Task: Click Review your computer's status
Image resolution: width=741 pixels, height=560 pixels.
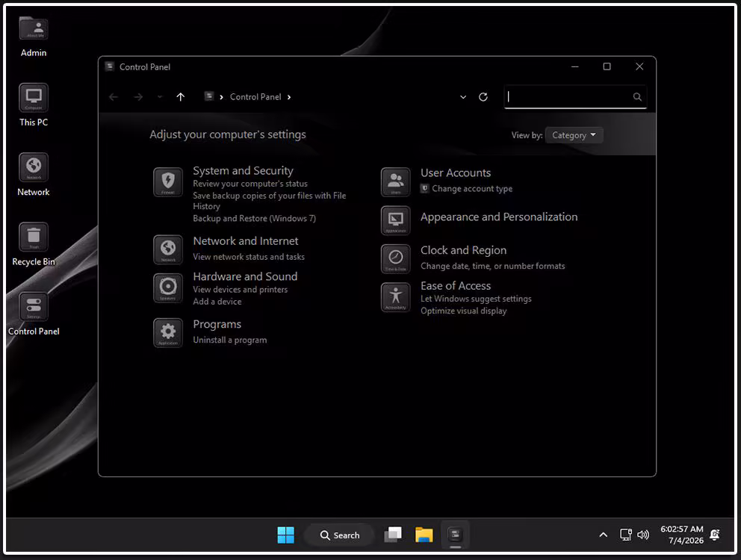Action: [x=250, y=184]
